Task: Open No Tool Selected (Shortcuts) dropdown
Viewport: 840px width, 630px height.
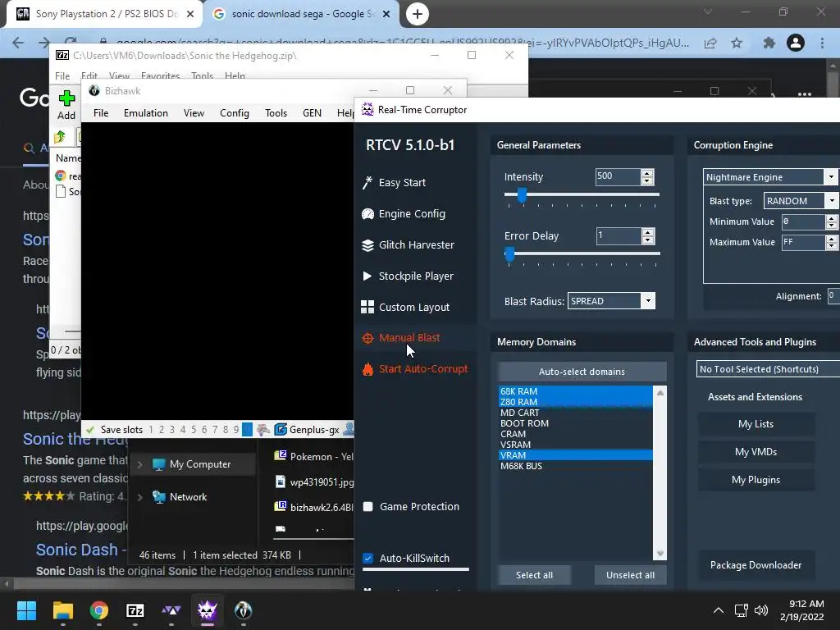Action: (x=768, y=369)
